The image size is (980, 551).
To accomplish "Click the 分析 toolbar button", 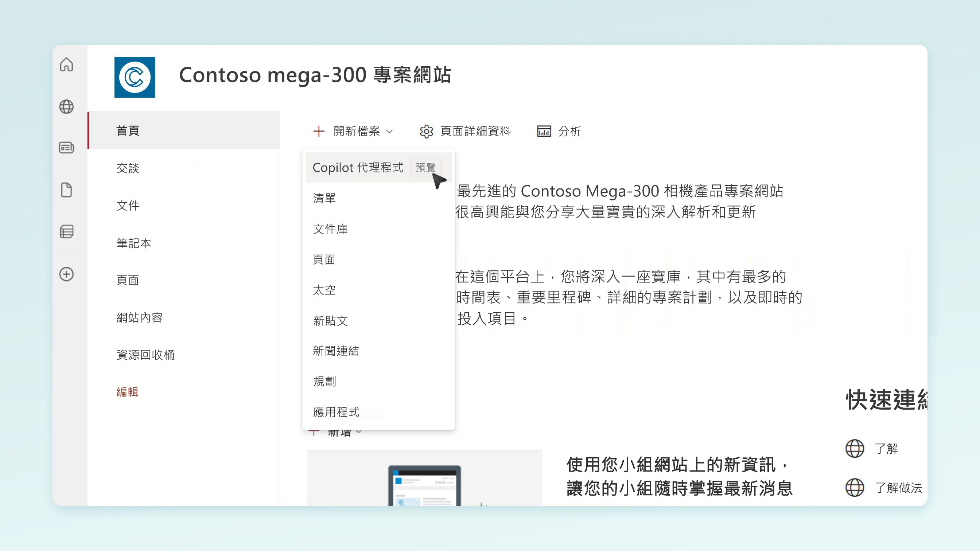I will 559,131.
